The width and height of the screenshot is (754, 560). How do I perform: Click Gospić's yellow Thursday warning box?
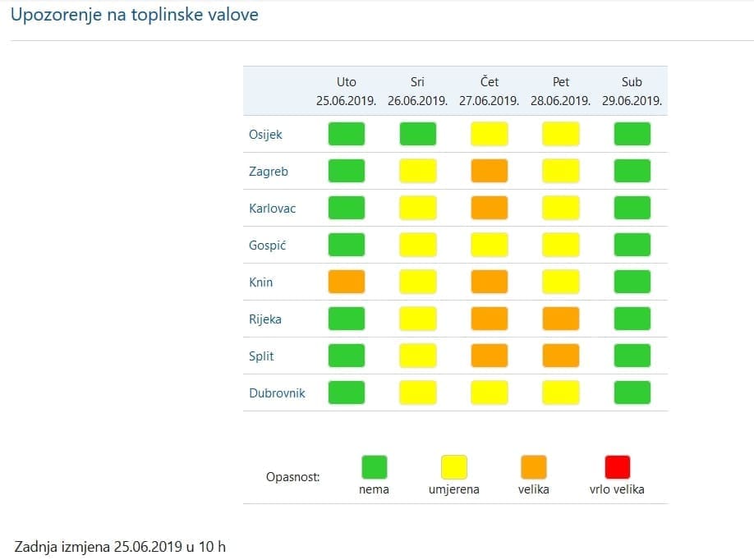[x=490, y=245]
